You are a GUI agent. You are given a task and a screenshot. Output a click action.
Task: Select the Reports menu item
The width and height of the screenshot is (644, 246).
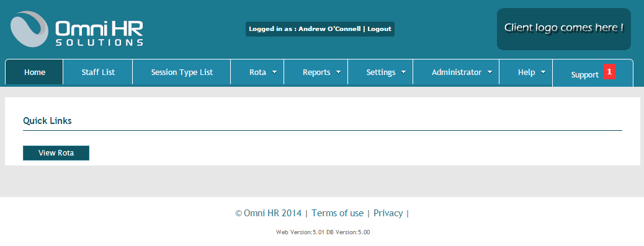click(316, 72)
